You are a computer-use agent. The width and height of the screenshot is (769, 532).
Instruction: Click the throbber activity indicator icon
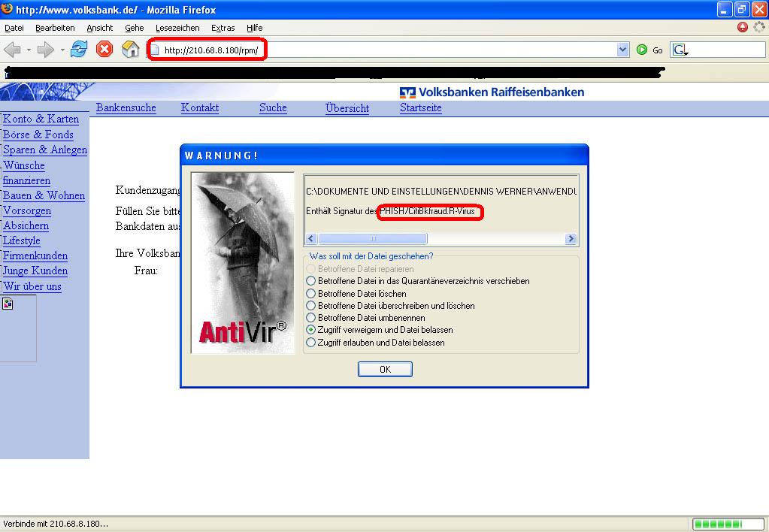pos(758,28)
